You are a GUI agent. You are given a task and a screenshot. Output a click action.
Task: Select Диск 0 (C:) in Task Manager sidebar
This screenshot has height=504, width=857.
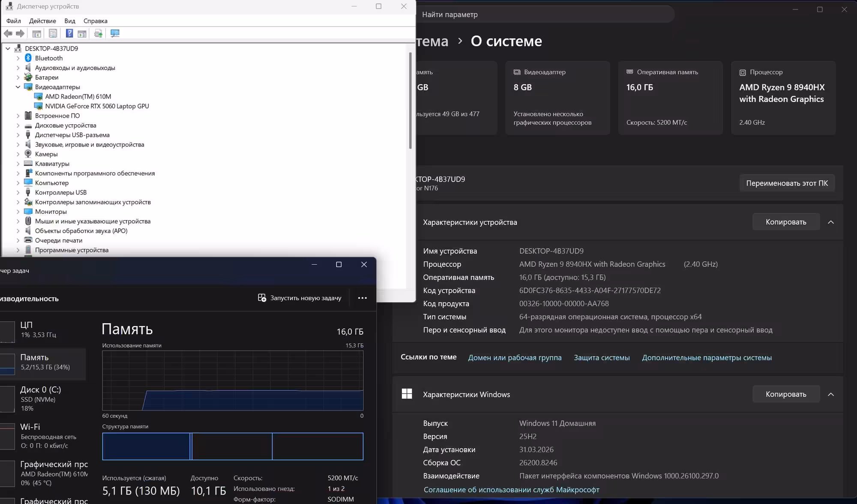[43, 399]
